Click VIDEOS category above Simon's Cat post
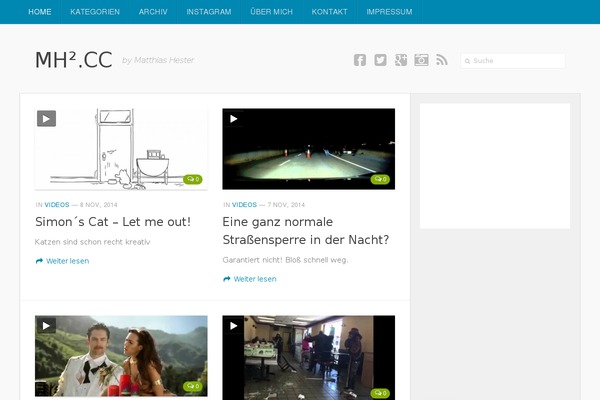The width and height of the screenshot is (600, 400). pyautogui.click(x=57, y=205)
